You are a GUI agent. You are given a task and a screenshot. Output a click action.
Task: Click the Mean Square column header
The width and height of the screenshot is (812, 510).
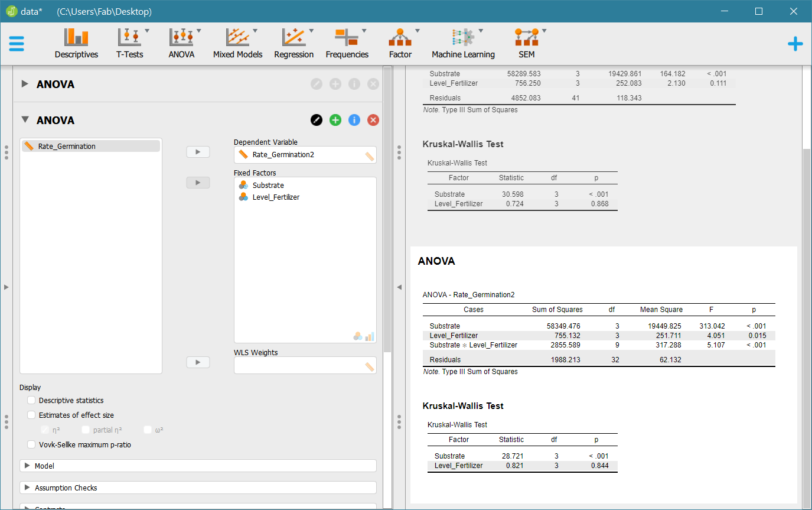[661, 310]
